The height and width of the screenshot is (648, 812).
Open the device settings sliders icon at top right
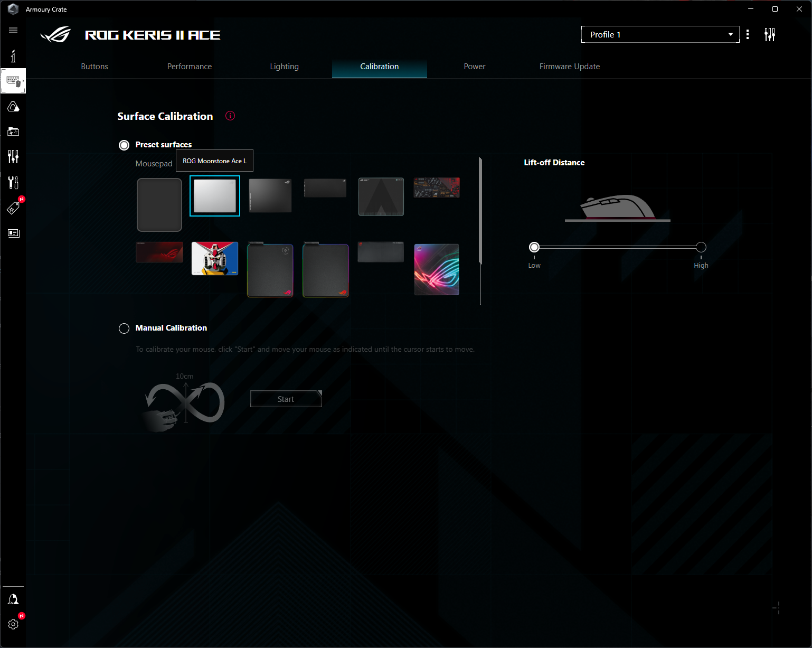coord(770,35)
